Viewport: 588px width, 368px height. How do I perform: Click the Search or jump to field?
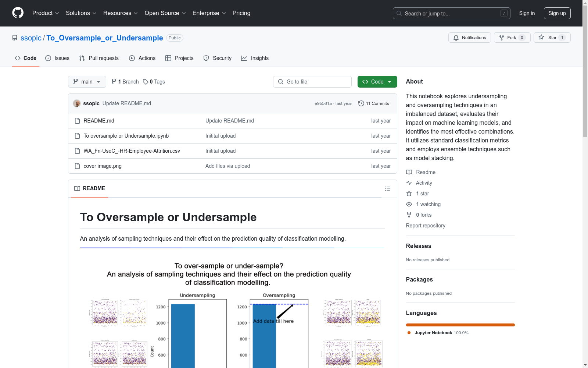tap(452, 13)
